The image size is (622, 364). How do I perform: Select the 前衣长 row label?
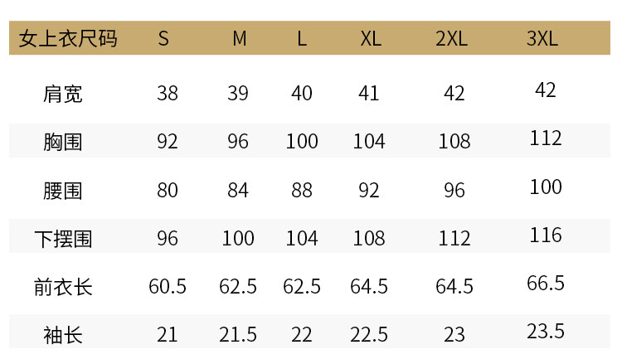63,287
